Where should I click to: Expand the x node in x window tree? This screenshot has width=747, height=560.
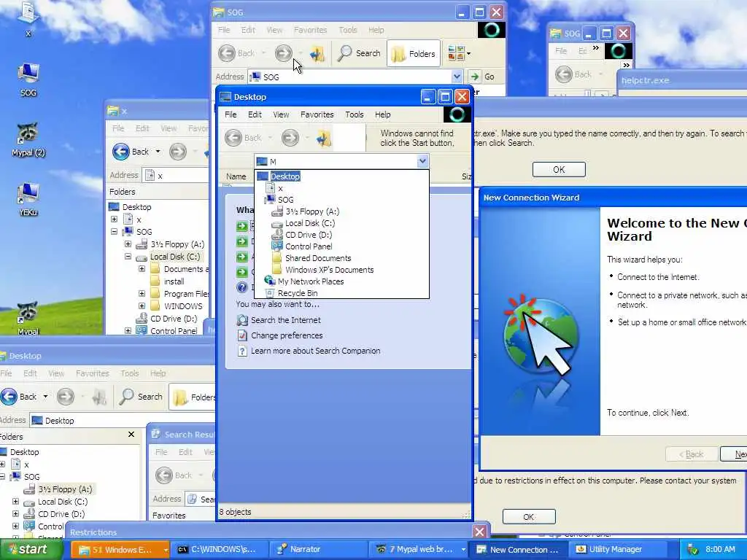point(114,219)
